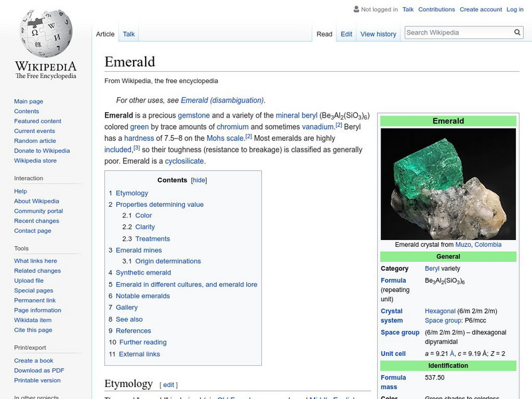Screen dimensions: 532x399
Task: Jump to Etymology in contents
Action: click(x=132, y=193)
